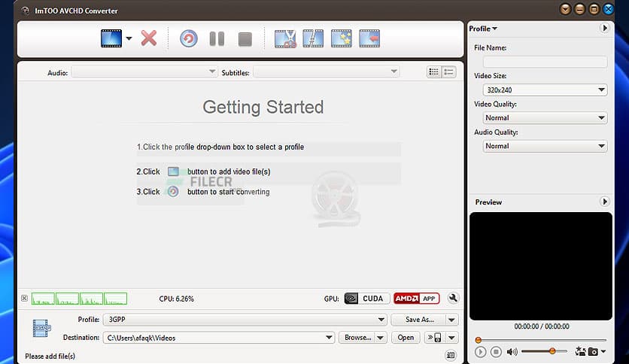Screen dimensions: 629x364
Task: Open the 3GPP Profile dropdown
Action: click(245, 320)
